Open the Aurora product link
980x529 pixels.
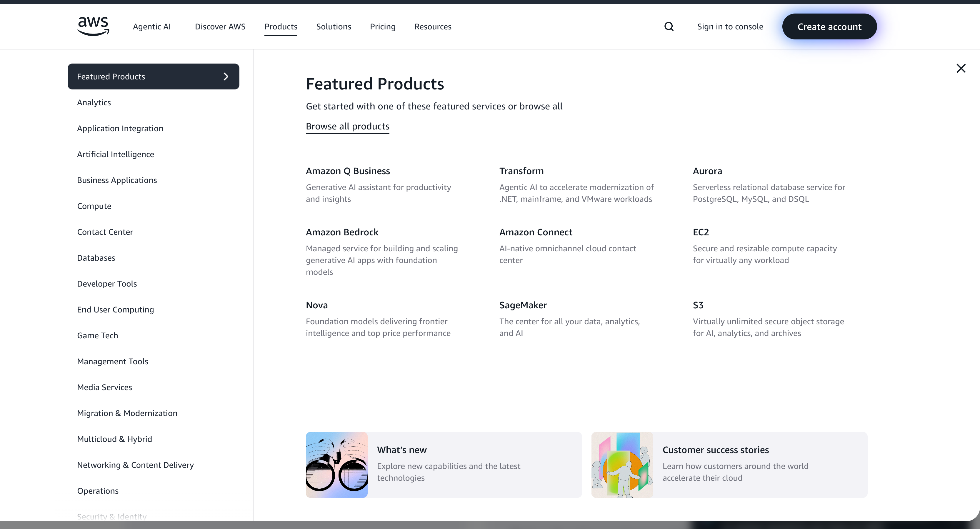pos(707,171)
